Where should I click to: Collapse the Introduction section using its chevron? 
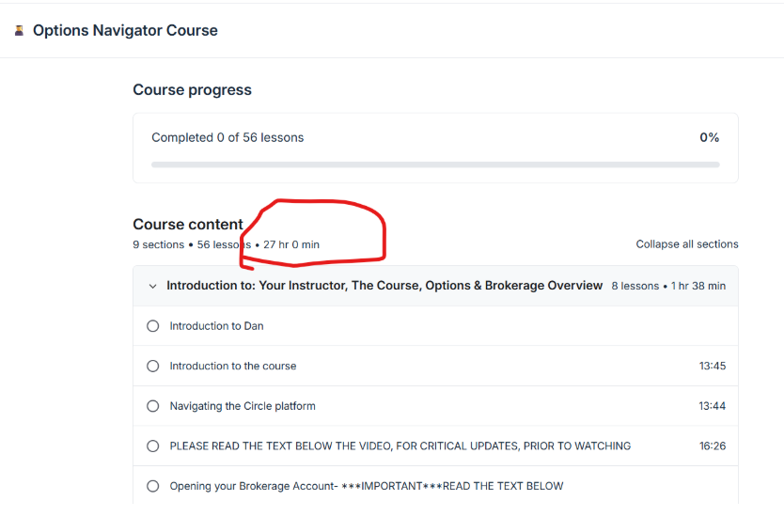(x=152, y=286)
